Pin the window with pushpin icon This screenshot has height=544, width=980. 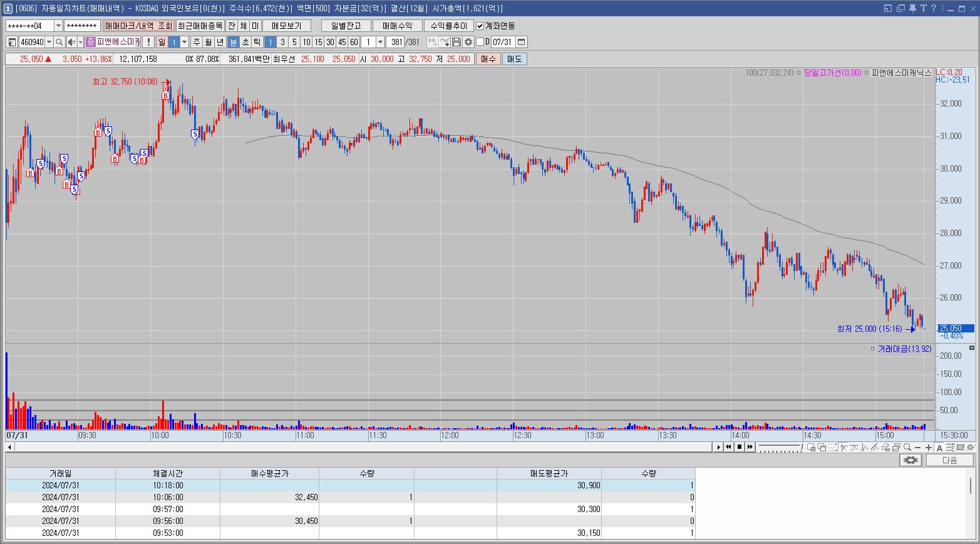point(912,8)
